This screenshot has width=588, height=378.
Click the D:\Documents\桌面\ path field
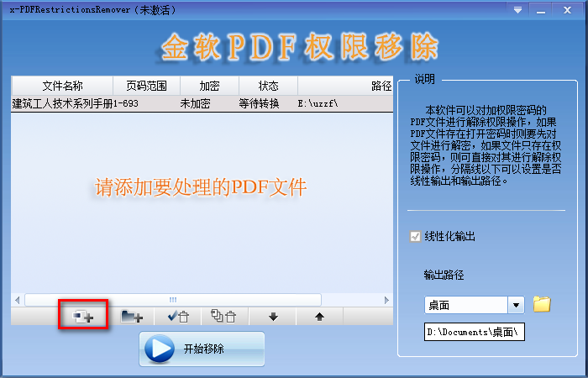pos(475,333)
